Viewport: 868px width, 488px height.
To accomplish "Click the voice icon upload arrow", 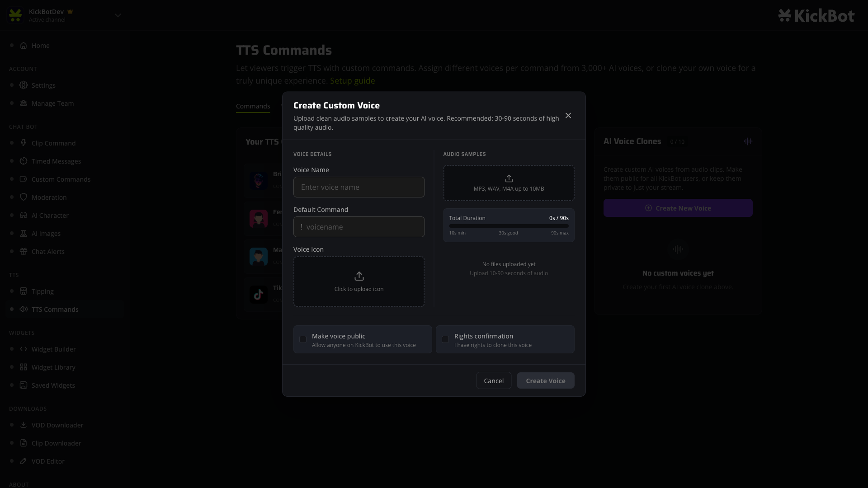I will 359,276.
